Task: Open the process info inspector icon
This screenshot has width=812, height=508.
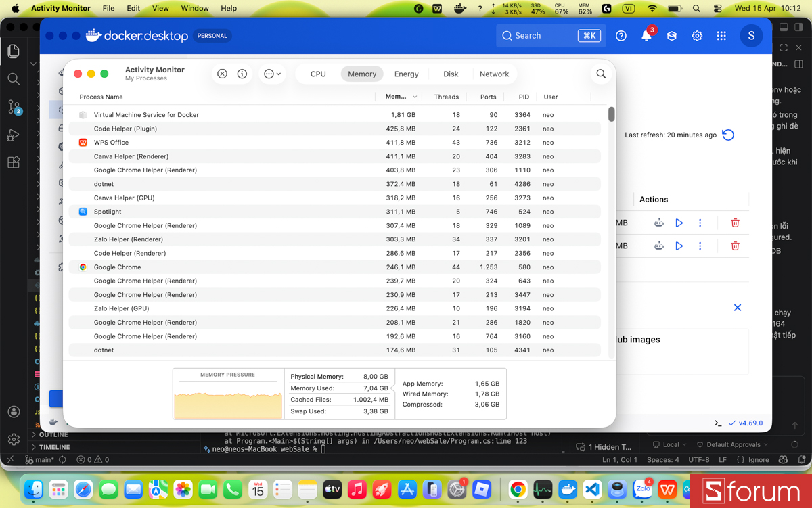Action: pyautogui.click(x=242, y=74)
